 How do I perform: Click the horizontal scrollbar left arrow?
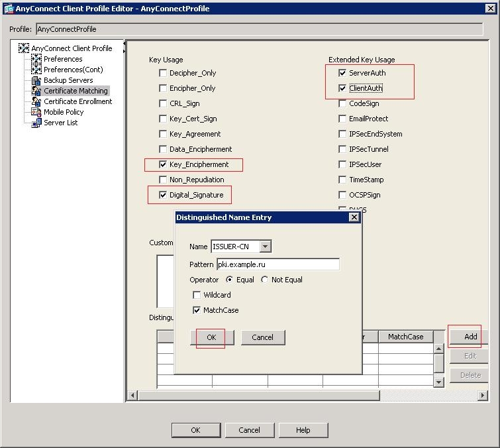point(132,396)
